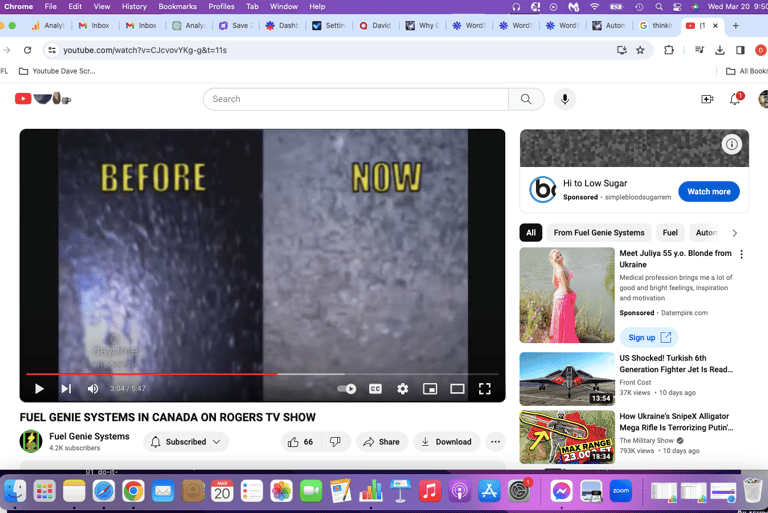Image resolution: width=768 pixels, height=513 pixels.
Task: Toggle Chrome side panel icon
Action: (740, 50)
